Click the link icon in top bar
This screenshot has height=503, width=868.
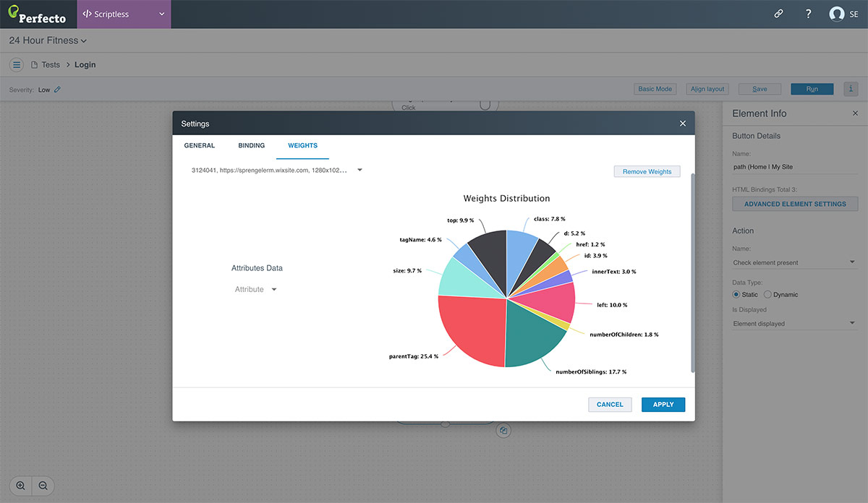pyautogui.click(x=779, y=14)
